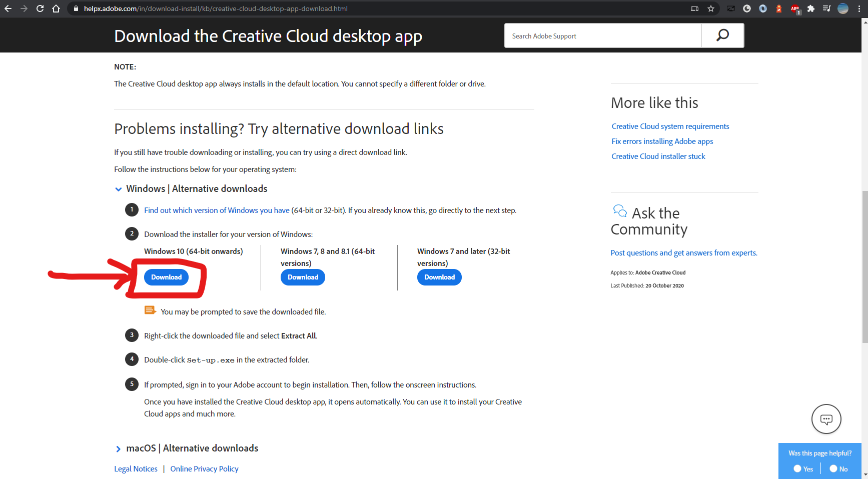Click the scrollbar up arrow
Viewport: 868px width, 479px height.
coord(864,22)
